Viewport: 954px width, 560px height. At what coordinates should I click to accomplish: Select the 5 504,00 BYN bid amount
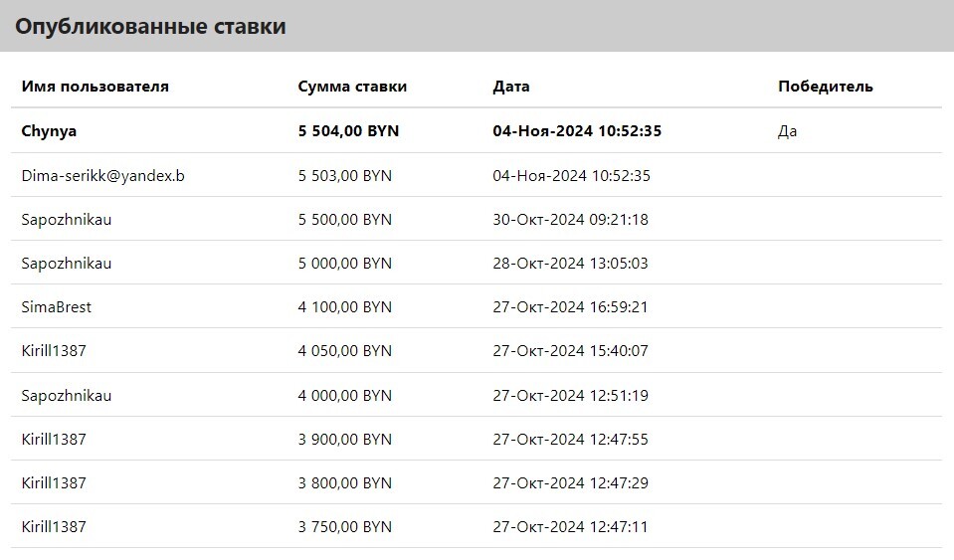coord(348,131)
